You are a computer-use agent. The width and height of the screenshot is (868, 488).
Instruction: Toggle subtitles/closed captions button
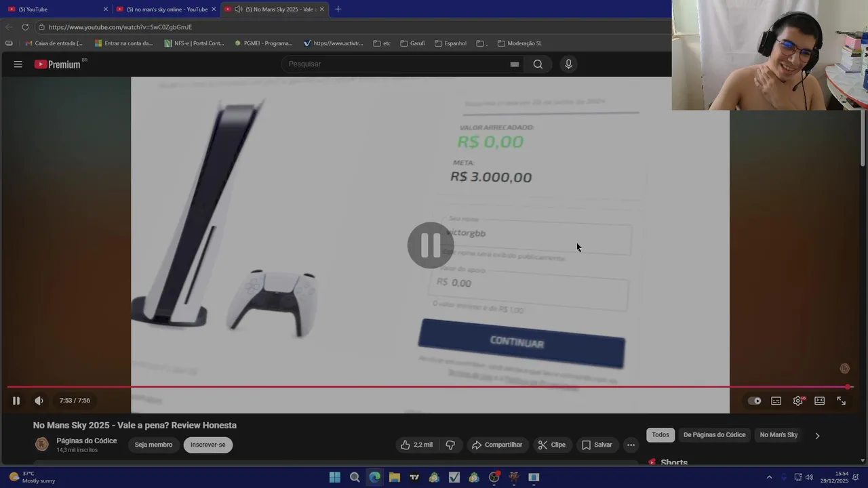tap(776, 401)
